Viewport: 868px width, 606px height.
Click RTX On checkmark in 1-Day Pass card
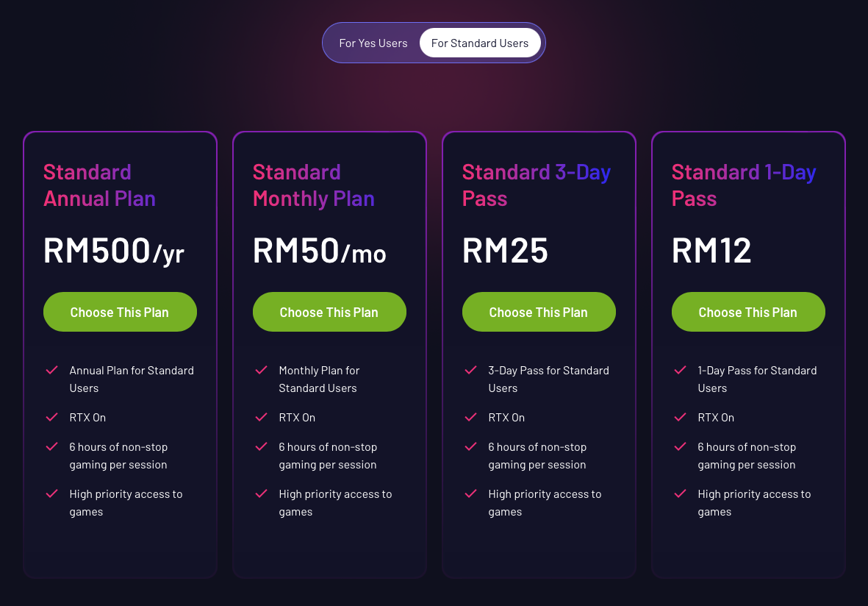681,417
